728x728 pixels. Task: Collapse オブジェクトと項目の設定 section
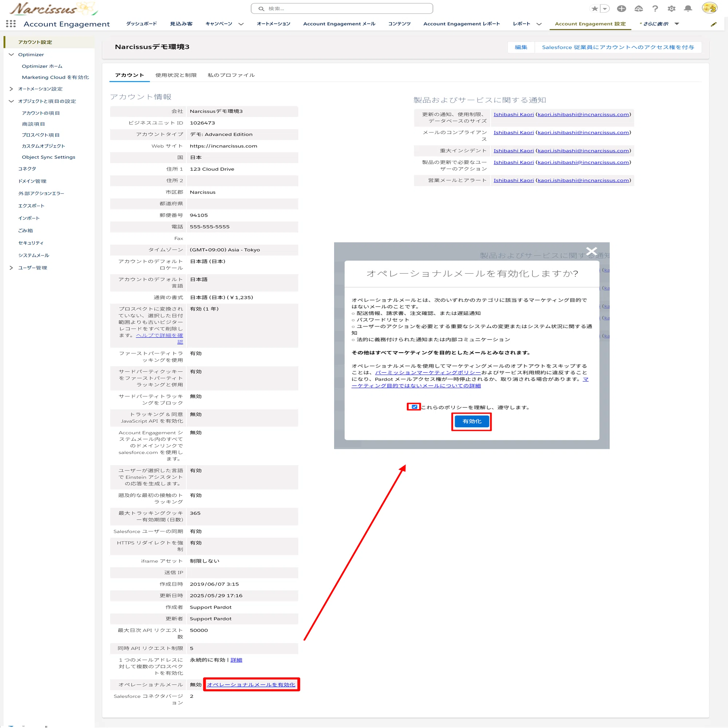pos(11,101)
